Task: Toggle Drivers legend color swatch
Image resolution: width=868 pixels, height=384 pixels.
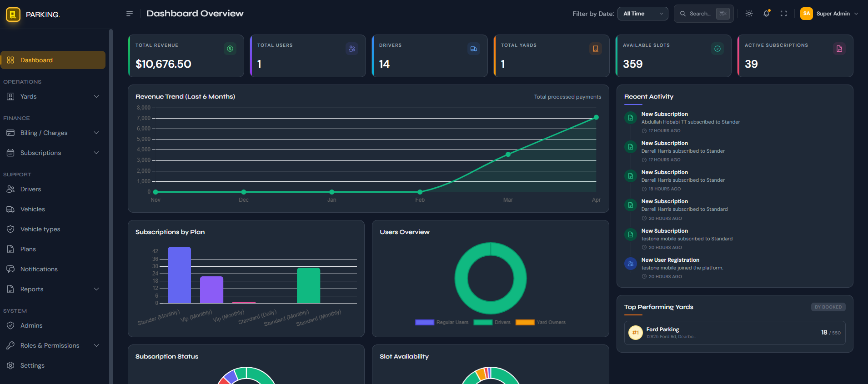Action: [483, 323]
